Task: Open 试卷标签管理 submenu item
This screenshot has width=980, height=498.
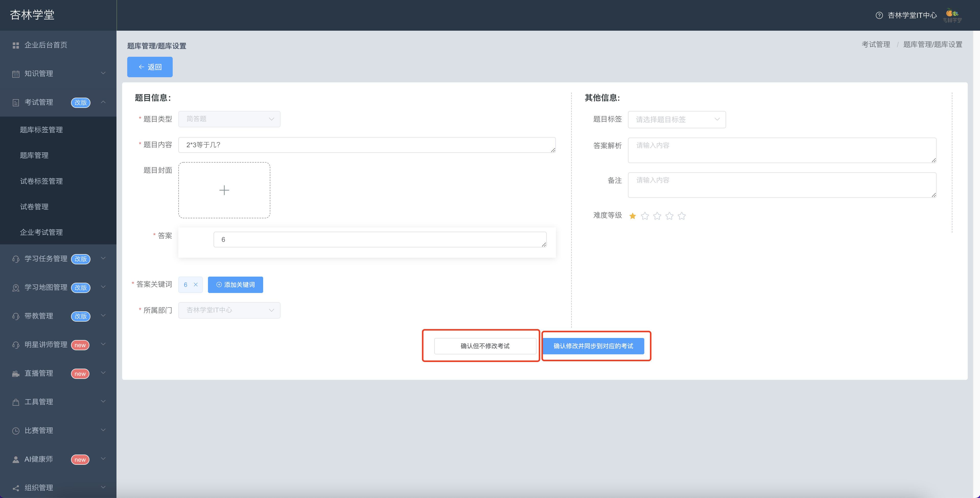Action: point(41,181)
